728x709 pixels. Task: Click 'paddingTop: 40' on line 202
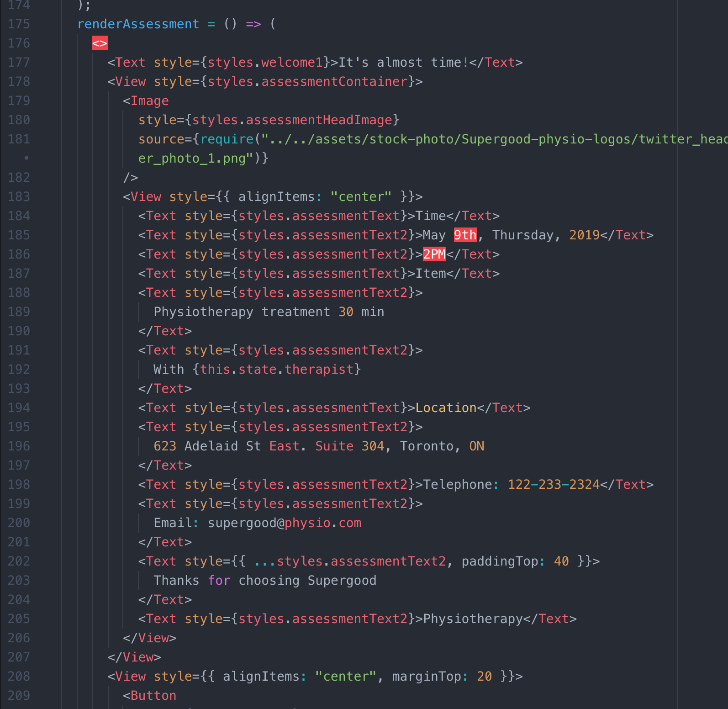coord(515,561)
